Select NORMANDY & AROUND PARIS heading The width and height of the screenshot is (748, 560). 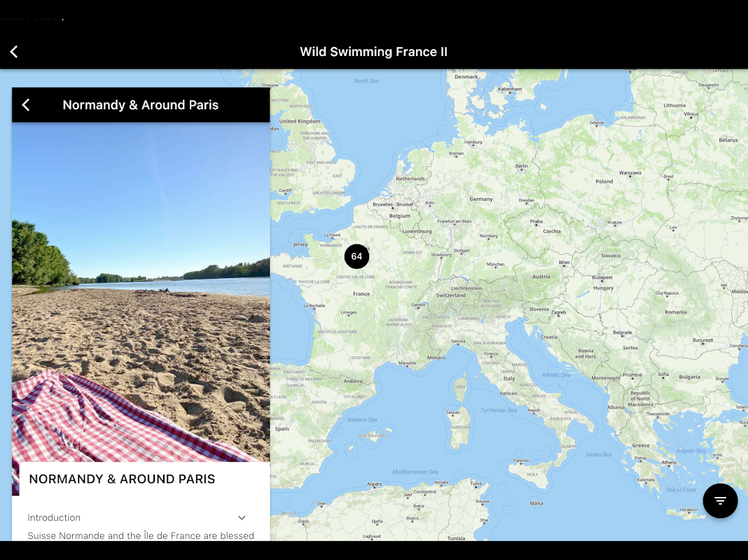click(x=122, y=479)
